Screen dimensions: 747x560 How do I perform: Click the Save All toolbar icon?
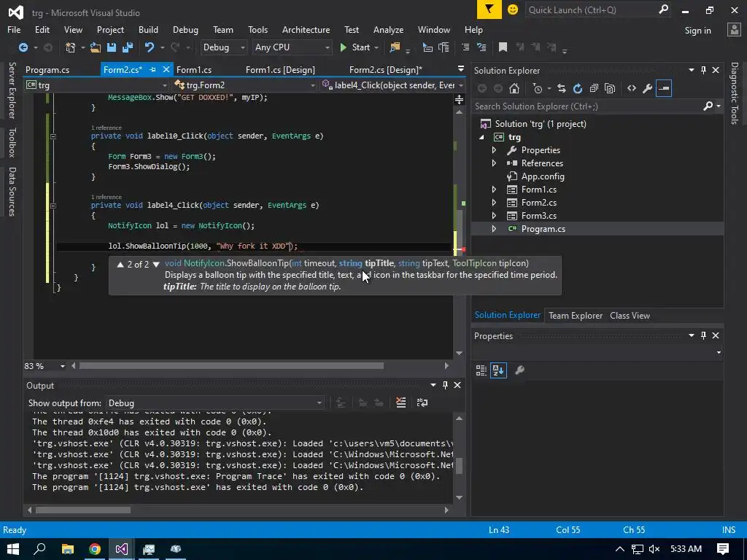[128, 47]
